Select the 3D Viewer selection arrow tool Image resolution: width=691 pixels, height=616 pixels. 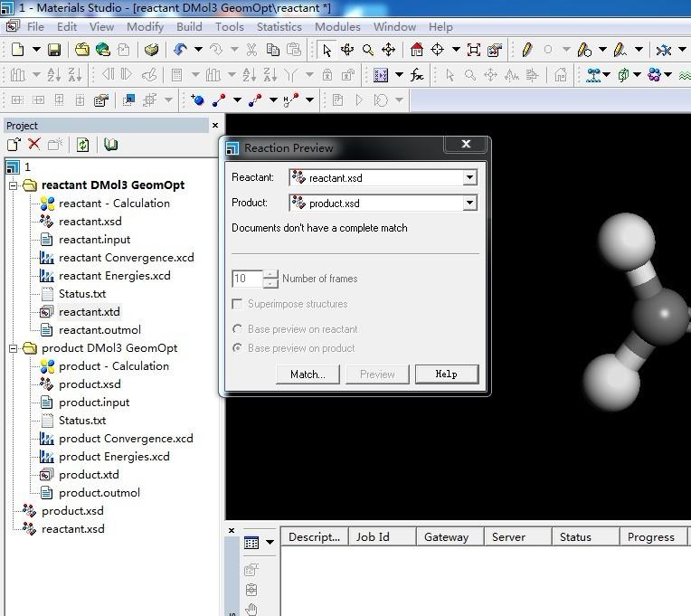[x=327, y=50]
